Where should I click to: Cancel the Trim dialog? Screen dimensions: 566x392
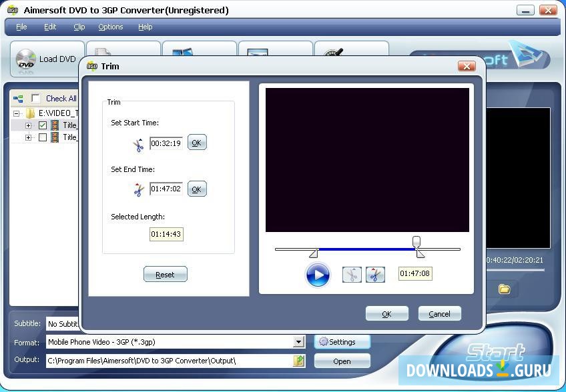tap(440, 314)
